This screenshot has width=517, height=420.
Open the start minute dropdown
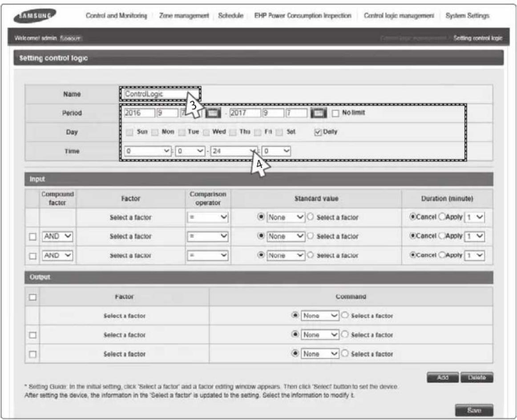(x=190, y=151)
